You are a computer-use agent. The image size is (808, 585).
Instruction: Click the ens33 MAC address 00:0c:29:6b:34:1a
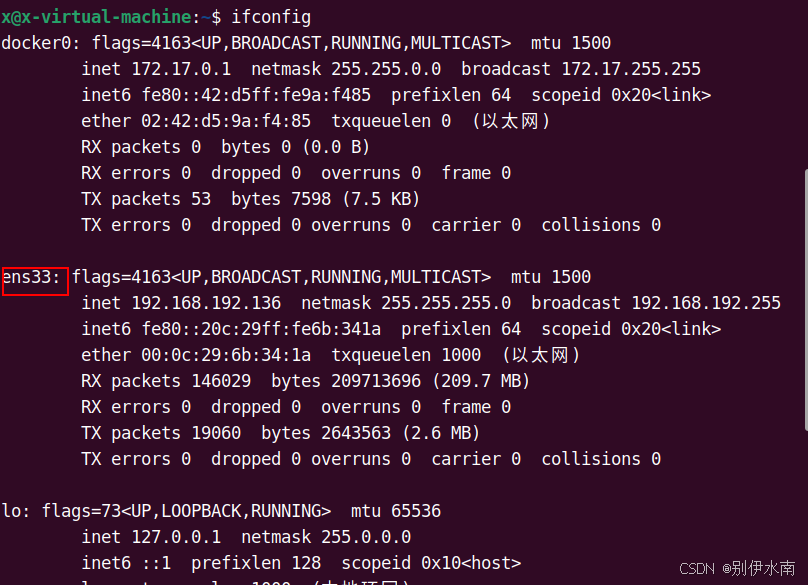tap(226, 355)
